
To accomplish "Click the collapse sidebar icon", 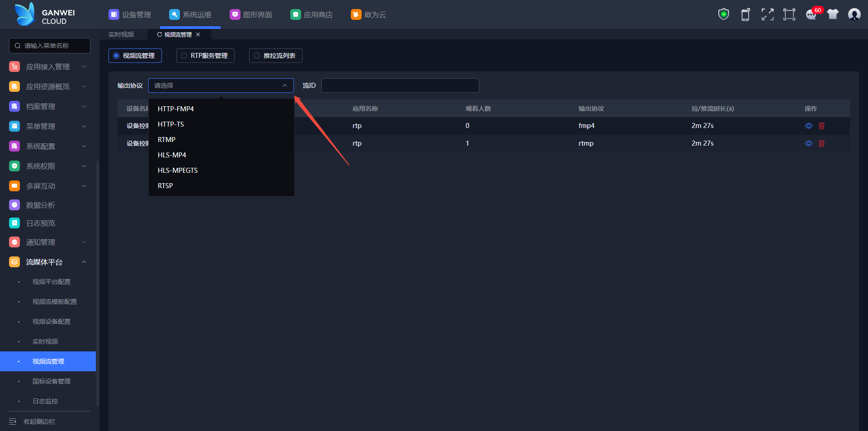I will pos(13,422).
